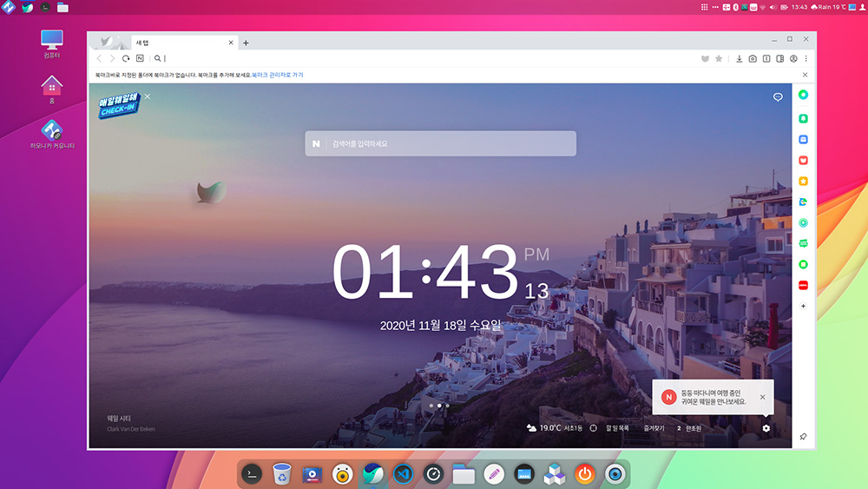Select the third background carousel dot
Viewport: 868px width, 489px height.
pyautogui.click(x=447, y=406)
